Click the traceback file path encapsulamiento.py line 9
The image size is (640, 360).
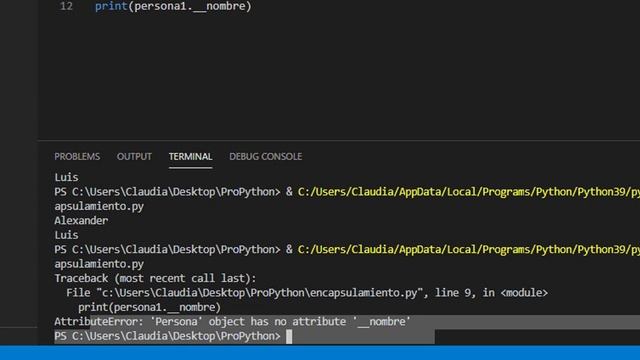point(307,293)
